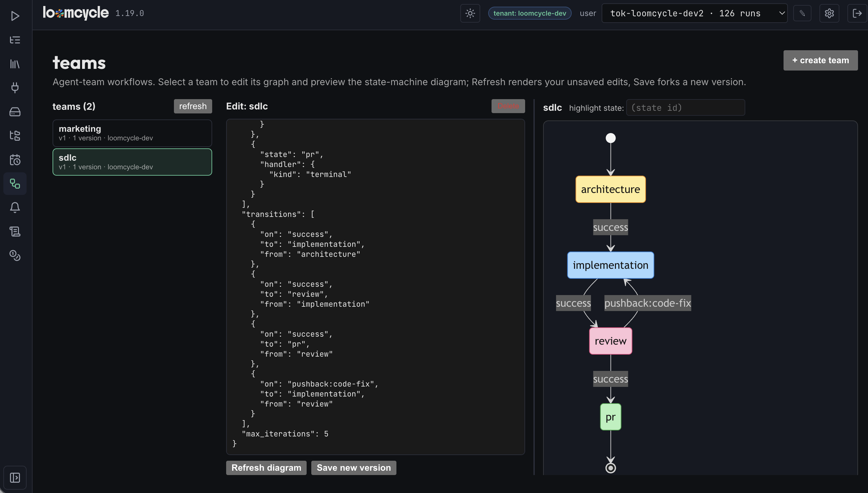Click the pr state node

click(611, 417)
